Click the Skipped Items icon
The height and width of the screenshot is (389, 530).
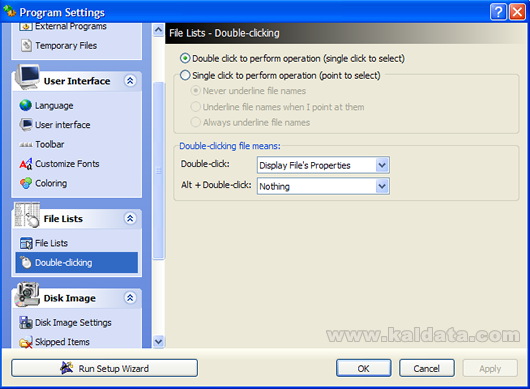[26, 342]
